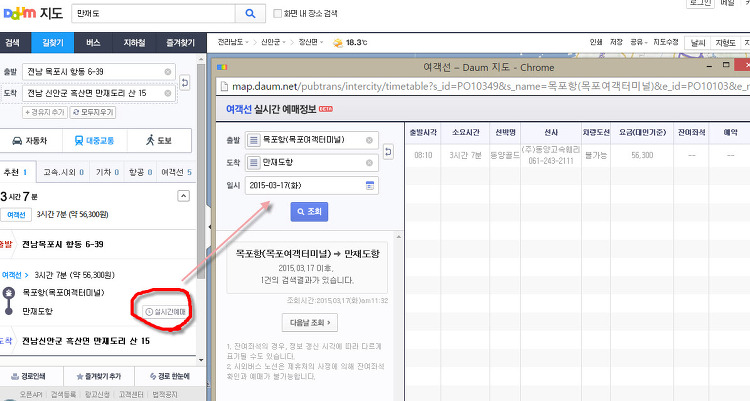This screenshot has width=750, height=401.
Task: Click the 실시간예매 button circled in red
Action: 165,312
